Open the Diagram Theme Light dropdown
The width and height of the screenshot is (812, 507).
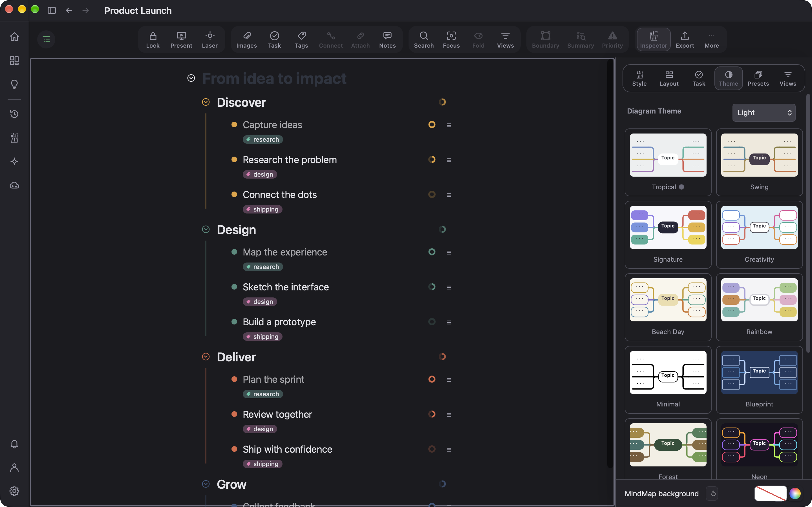pos(764,113)
